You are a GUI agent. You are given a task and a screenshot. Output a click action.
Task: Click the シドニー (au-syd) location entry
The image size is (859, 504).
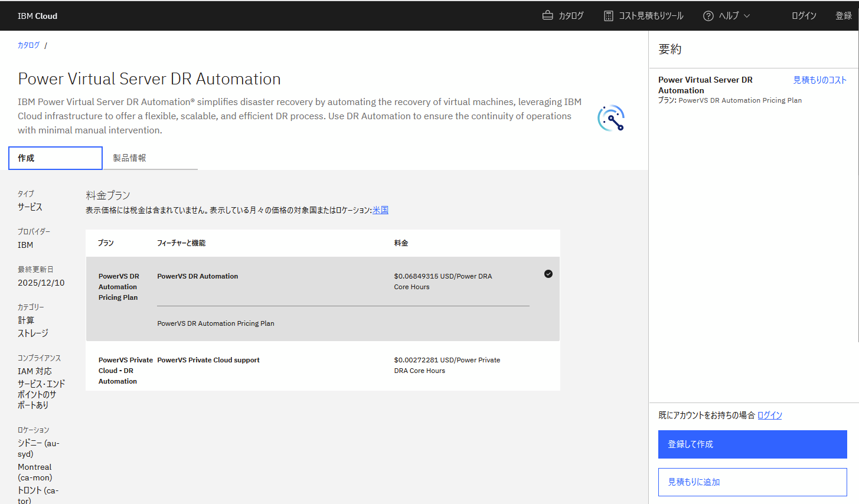pyautogui.click(x=38, y=449)
